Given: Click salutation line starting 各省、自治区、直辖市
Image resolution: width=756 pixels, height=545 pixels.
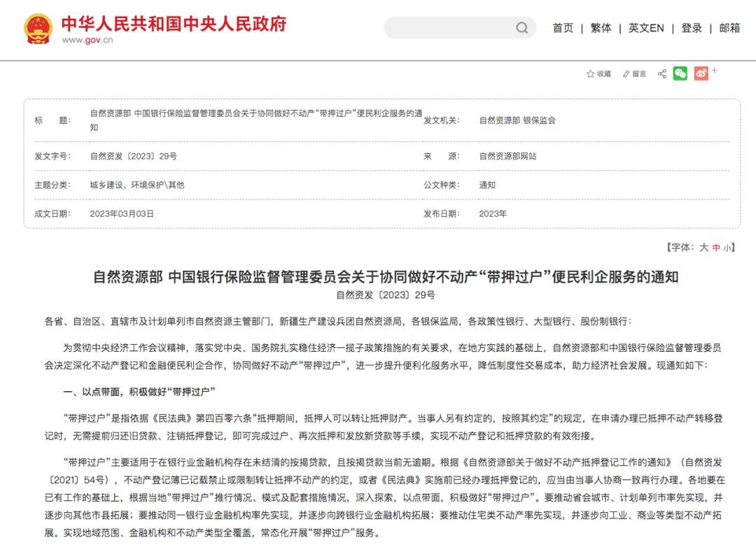Looking at the screenshot, I should coord(338,321).
